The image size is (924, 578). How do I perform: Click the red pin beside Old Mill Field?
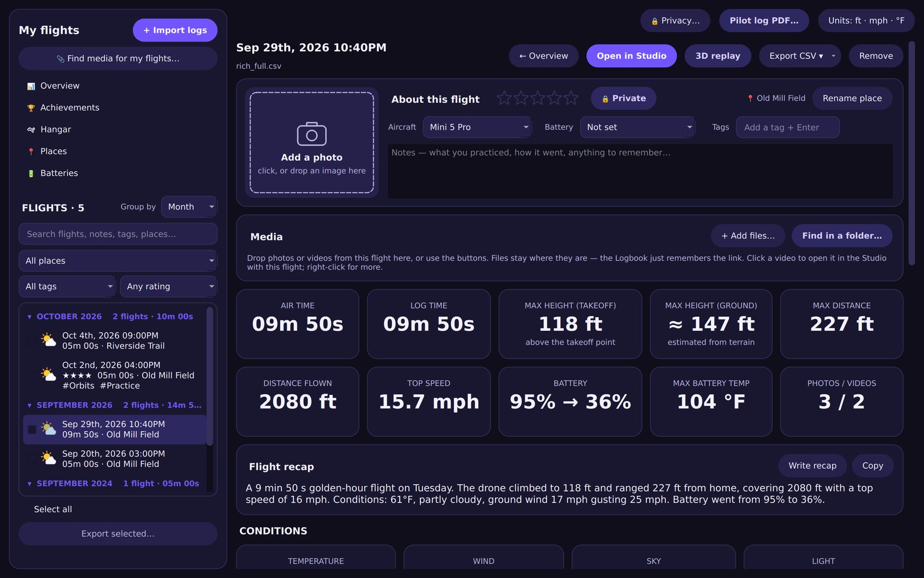point(750,99)
